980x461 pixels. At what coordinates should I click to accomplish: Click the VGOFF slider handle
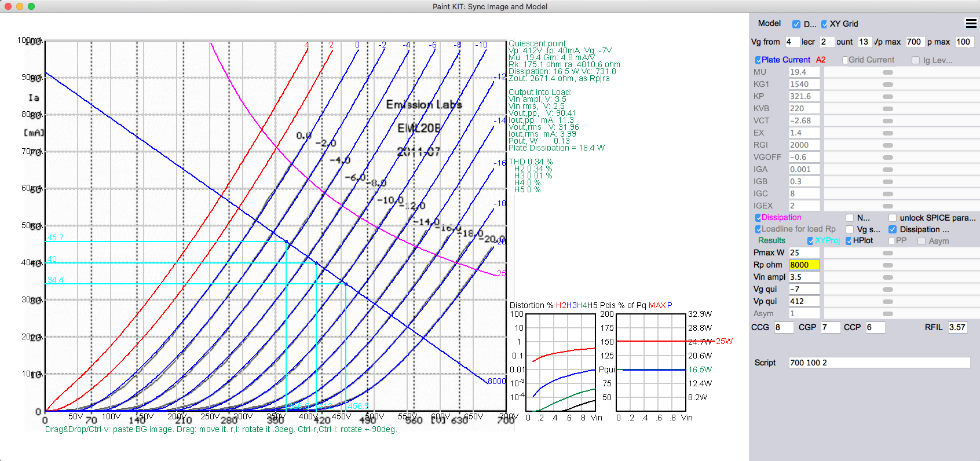(x=887, y=158)
